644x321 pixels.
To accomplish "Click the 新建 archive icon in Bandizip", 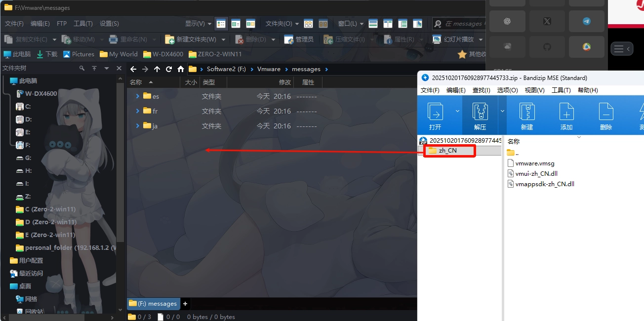I will pyautogui.click(x=527, y=116).
